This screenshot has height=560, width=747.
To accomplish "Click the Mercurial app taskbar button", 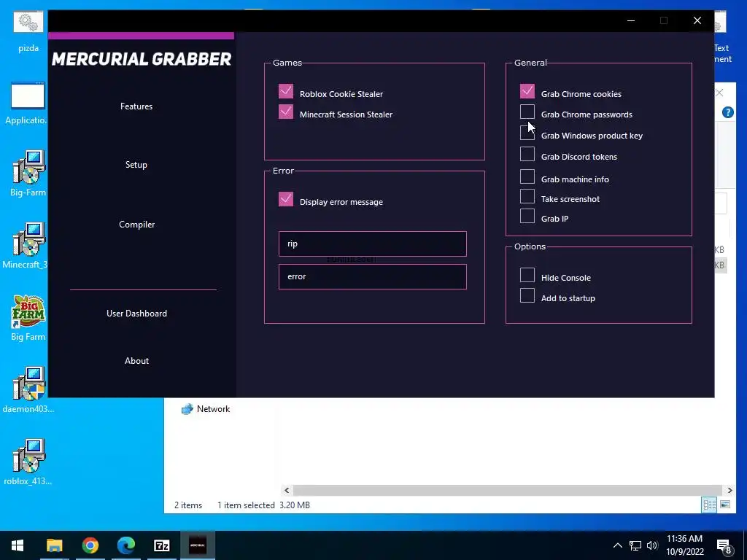I will click(x=198, y=545).
